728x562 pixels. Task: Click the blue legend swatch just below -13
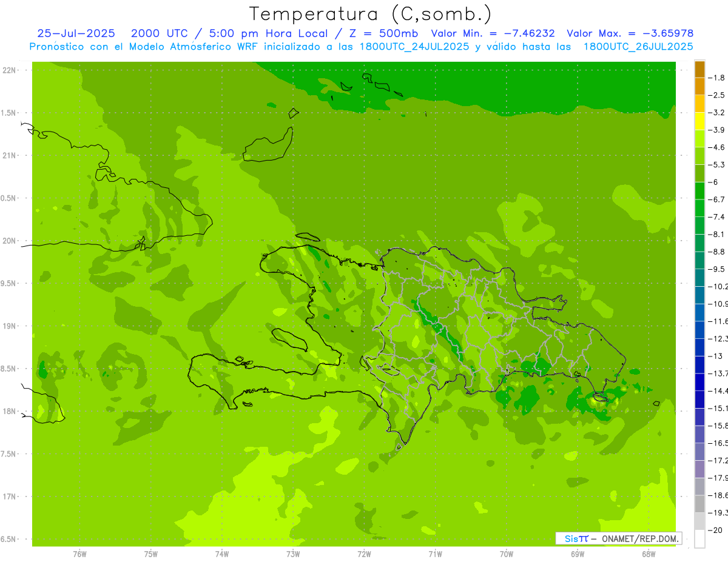(699, 364)
